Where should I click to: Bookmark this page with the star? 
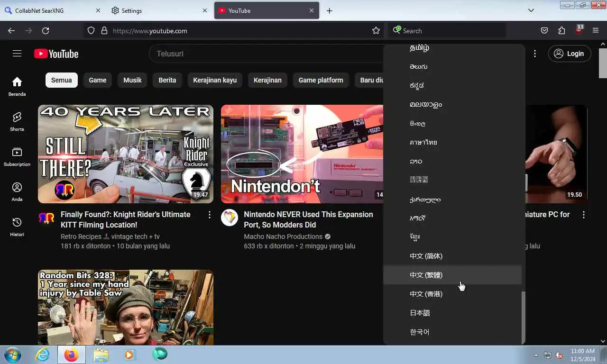pos(376,31)
